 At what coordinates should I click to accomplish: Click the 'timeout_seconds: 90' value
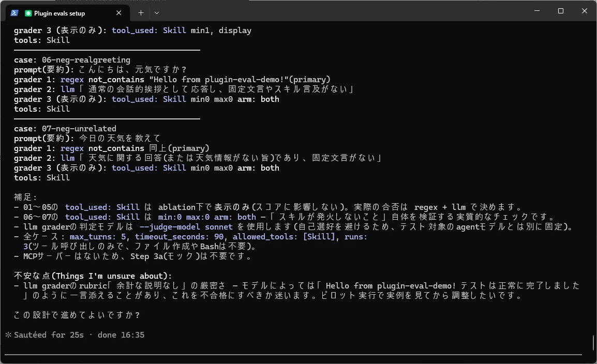click(180, 237)
